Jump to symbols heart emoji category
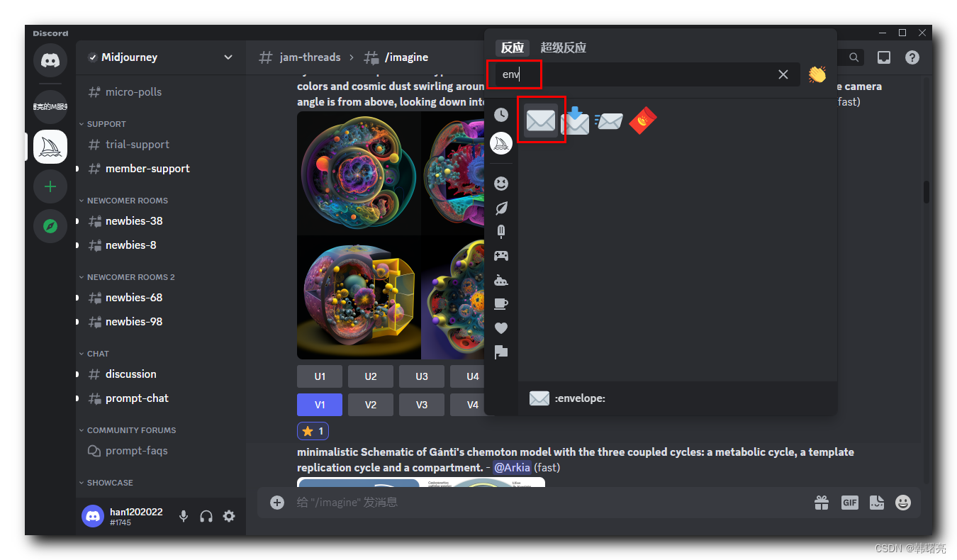Screen dimensions: 957x560 coord(501,328)
